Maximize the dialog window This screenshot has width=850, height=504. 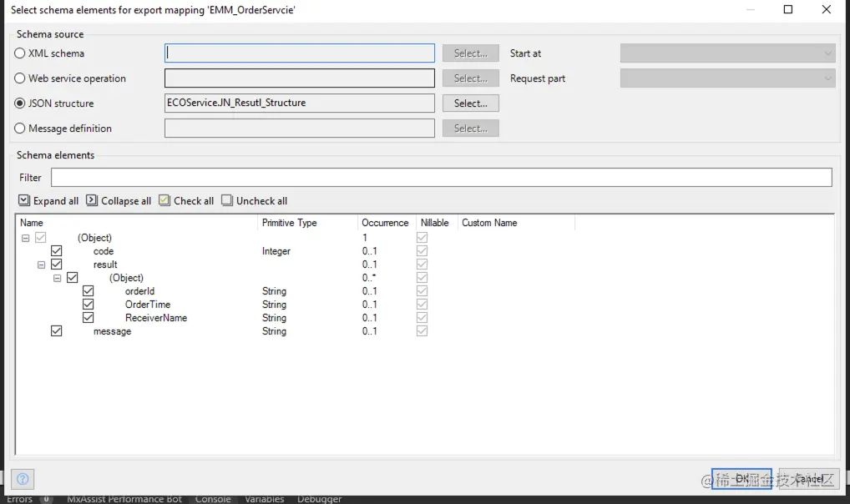[788, 9]
